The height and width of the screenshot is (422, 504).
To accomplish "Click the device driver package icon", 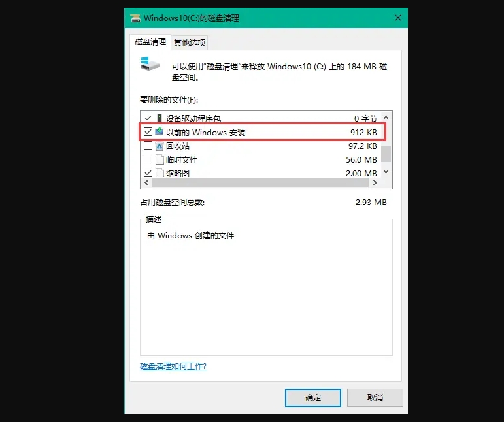I will tap(160, 118).
